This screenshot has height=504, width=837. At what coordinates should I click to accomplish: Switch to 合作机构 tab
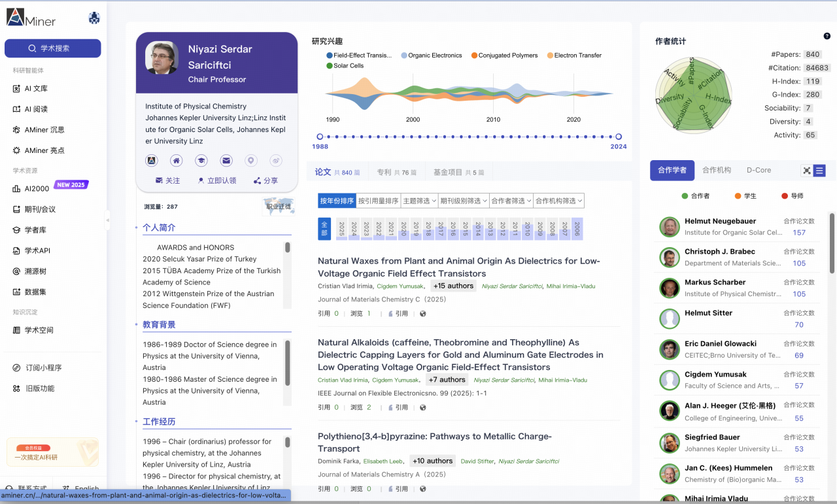[x=717, y=170]
